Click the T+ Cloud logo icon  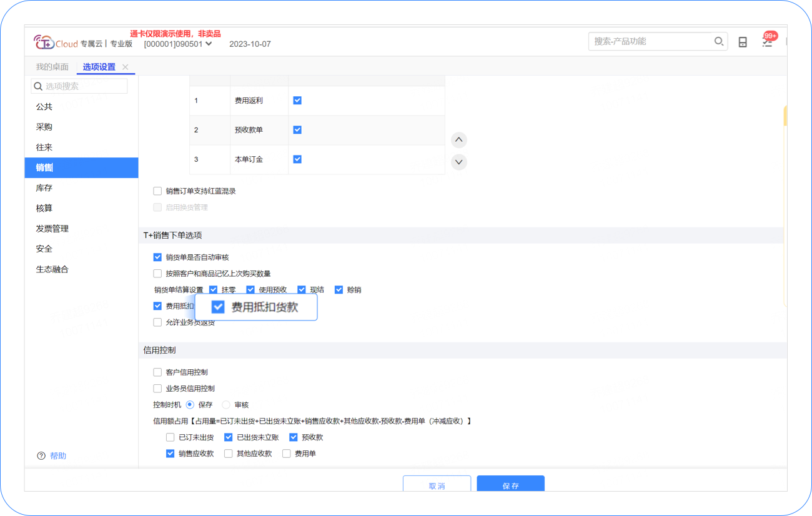tap(44, 42)
